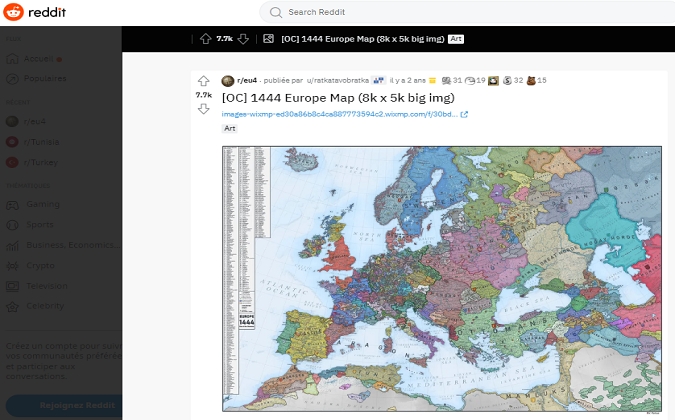The image size is (675, 420).
Task: Downvote the post from the black header bar
Action: 243,39
